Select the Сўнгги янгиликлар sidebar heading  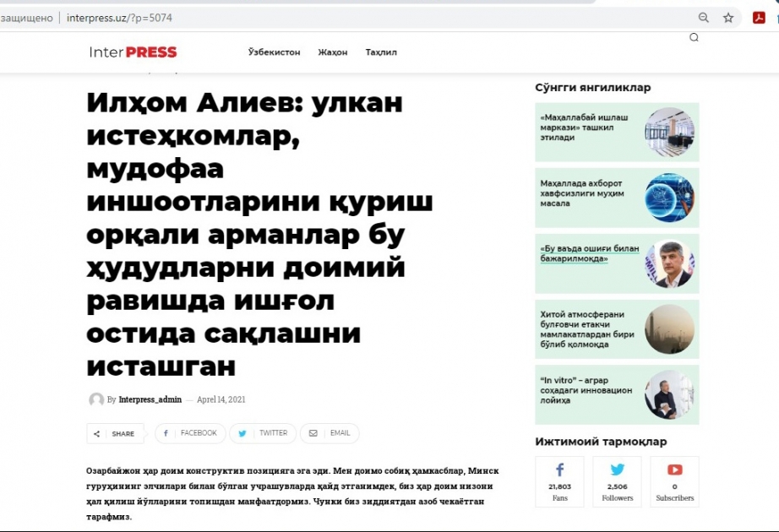[x=592, y=88]
